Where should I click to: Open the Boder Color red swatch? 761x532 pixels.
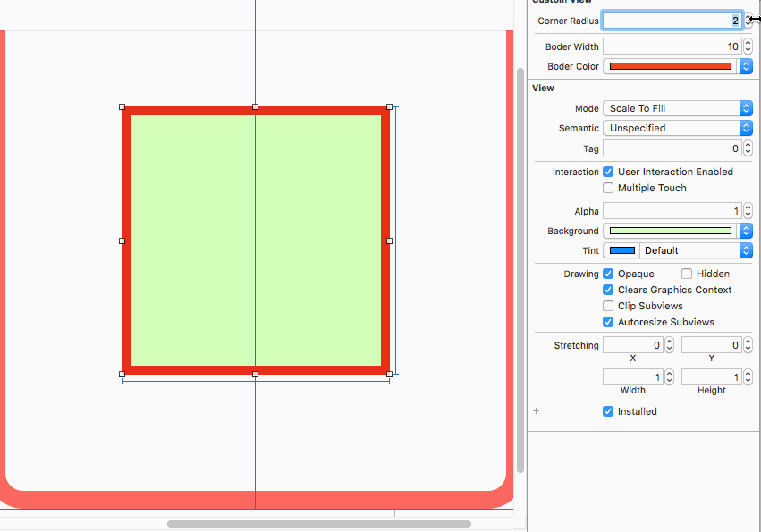pos(671,66)
